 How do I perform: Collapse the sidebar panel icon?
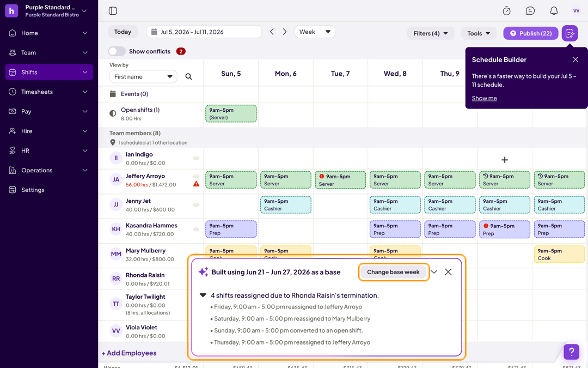113,11
